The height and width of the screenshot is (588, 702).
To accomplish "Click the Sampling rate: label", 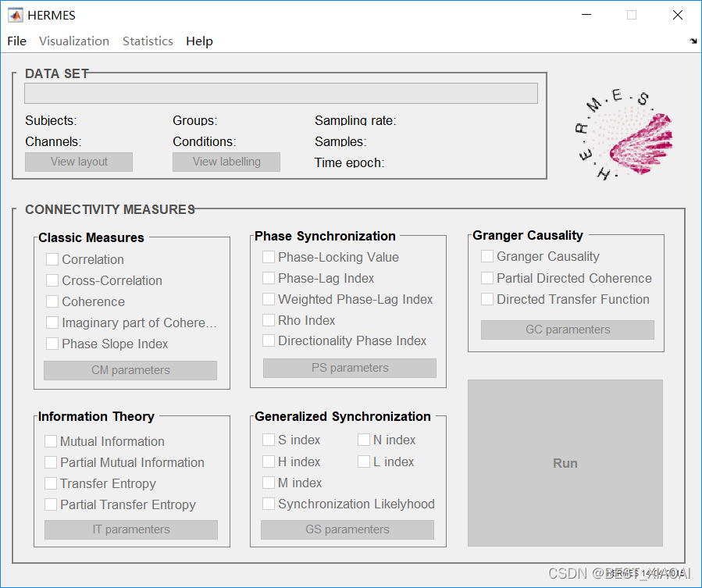I will (x=355, y=120).
